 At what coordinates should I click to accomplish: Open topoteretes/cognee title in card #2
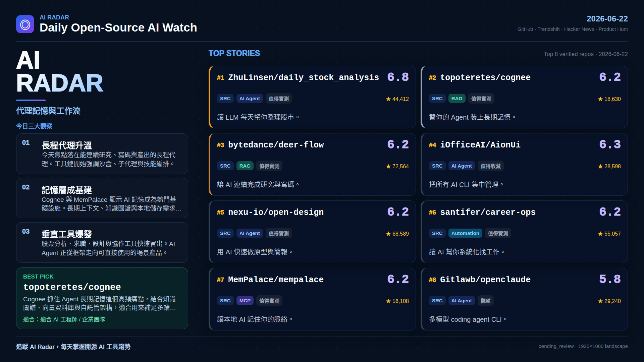click(485, 77)
